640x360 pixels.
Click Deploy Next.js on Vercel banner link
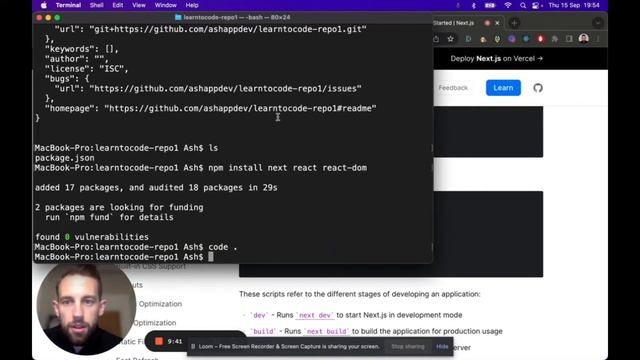496,58
